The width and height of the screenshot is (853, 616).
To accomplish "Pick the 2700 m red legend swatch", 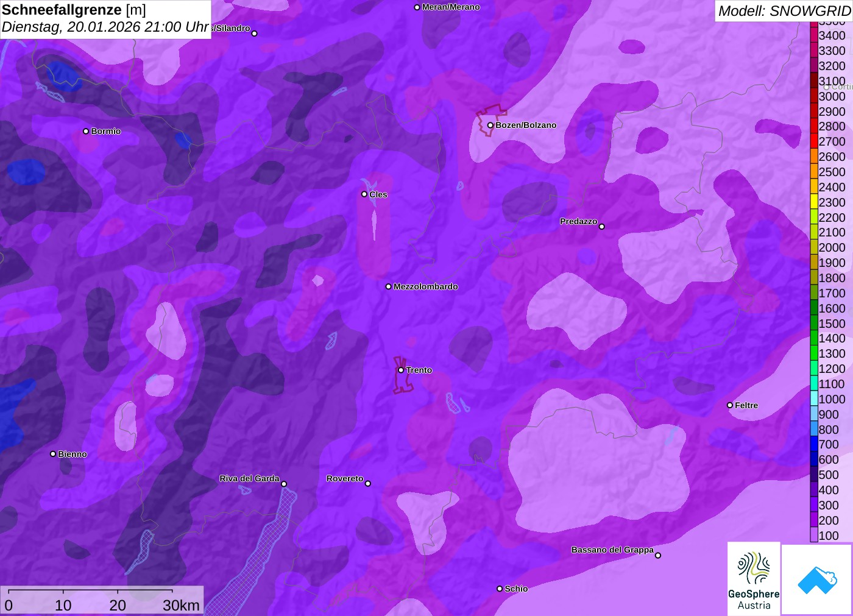I will click(814, 141).
